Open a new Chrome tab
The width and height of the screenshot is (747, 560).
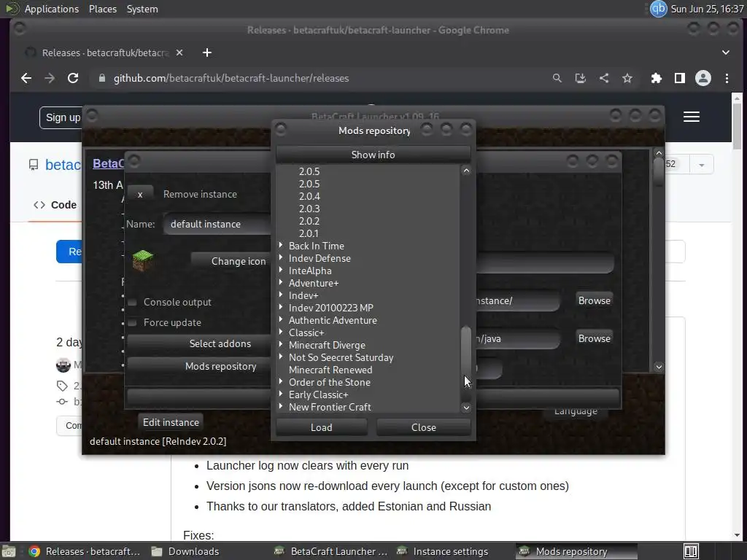tap(206, 52)
